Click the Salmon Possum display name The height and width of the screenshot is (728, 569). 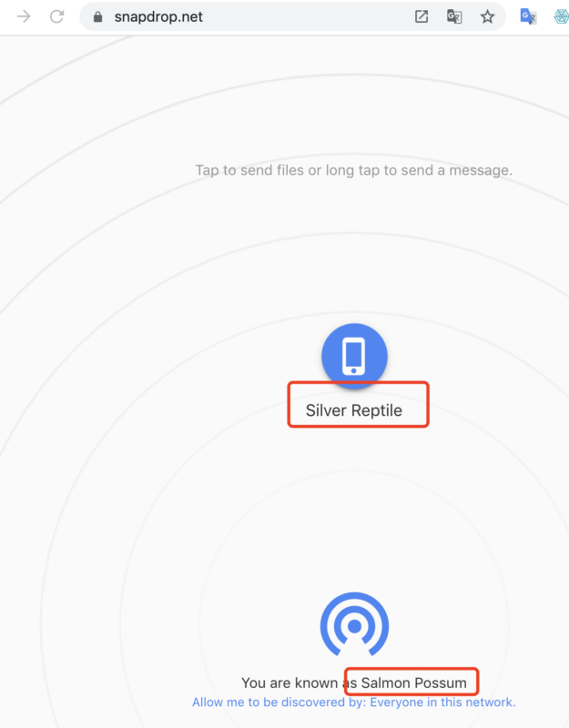pyautogui.click(x=414, y=682)
